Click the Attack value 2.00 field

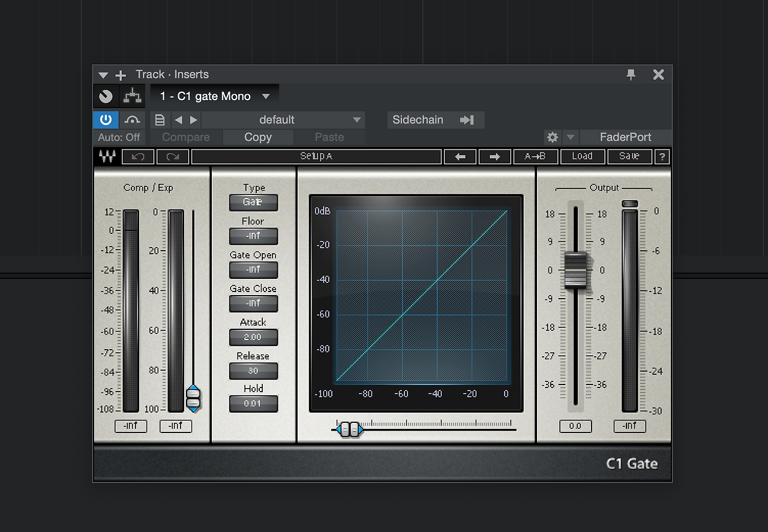pyautogui.click(x=253, y=337)
